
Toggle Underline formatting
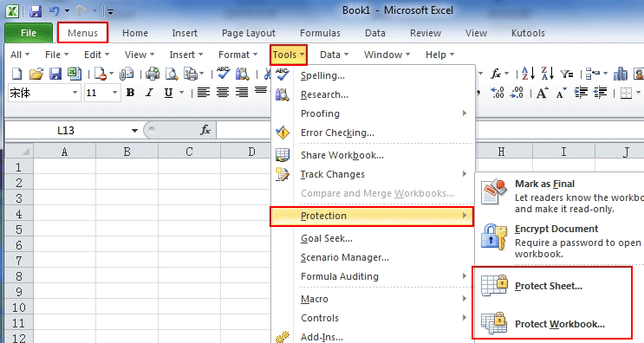168,94
